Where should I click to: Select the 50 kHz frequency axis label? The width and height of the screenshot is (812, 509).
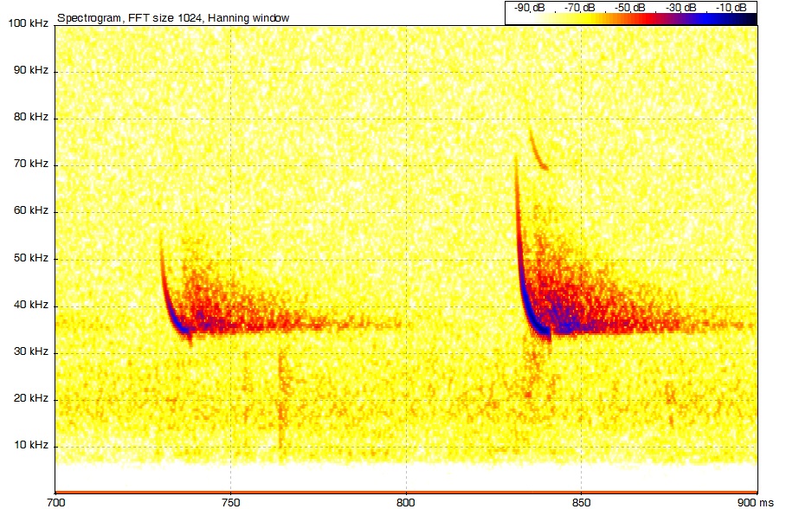coord(31,258)
